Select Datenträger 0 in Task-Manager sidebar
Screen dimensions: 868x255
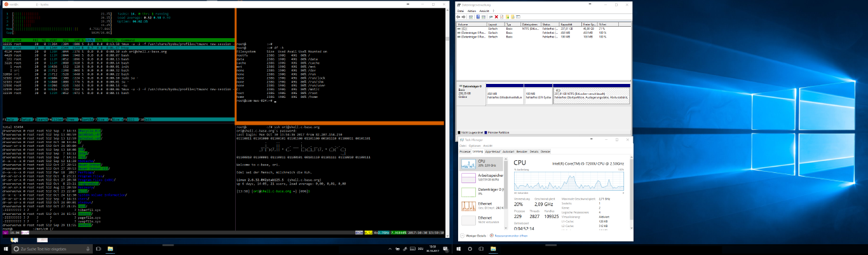tap(467, 191)
